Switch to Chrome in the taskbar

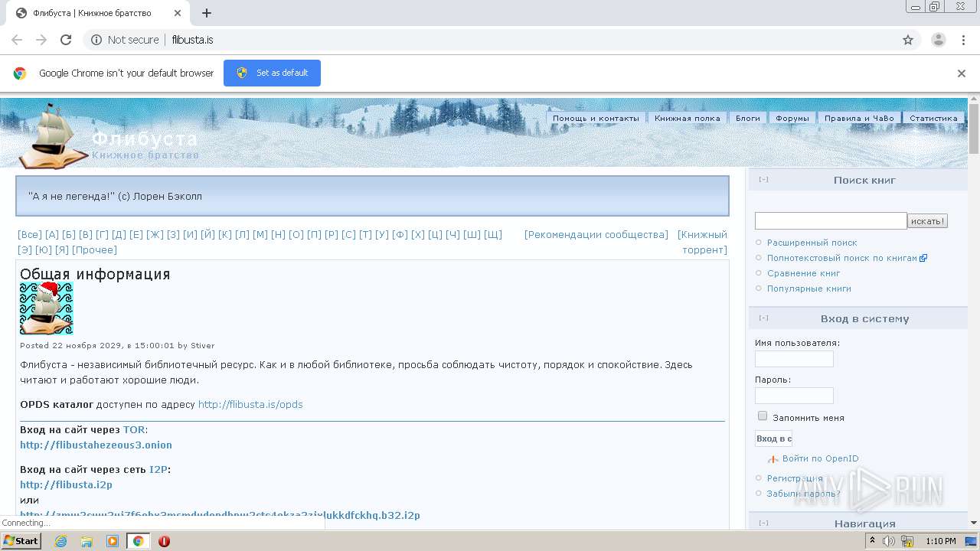click(x=138, y=541)
